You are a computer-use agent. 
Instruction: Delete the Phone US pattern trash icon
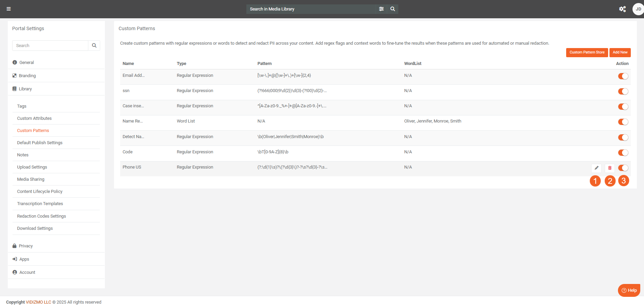(x=610, y=168)
